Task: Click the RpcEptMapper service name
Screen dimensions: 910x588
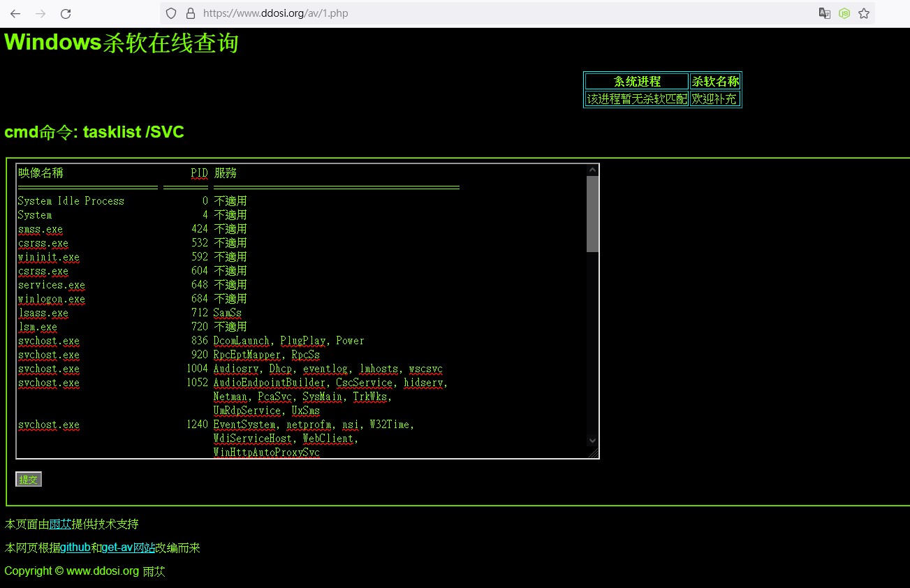Action: click(x=247, y=355)
